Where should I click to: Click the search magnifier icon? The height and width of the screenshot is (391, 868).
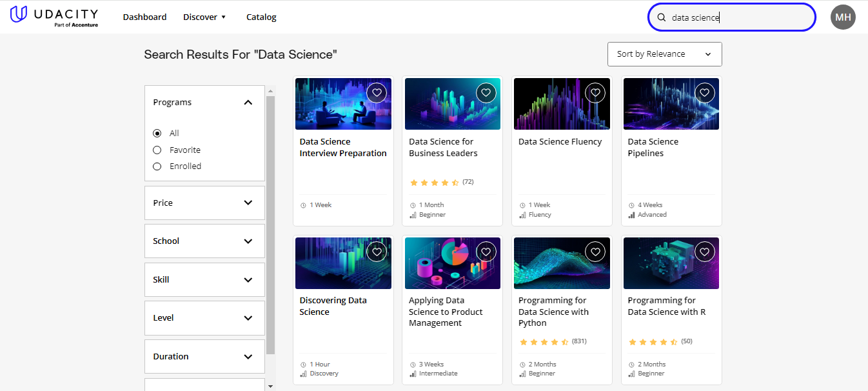pyautogui.click(x=662, y=17)
